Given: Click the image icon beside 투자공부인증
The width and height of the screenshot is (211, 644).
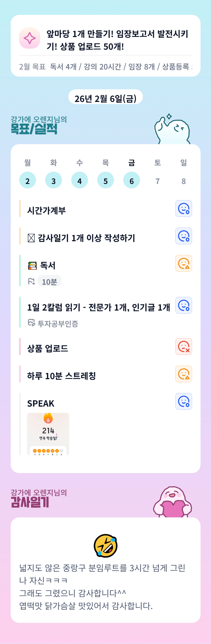Looking at the screenshot, I should click(31, 323).
